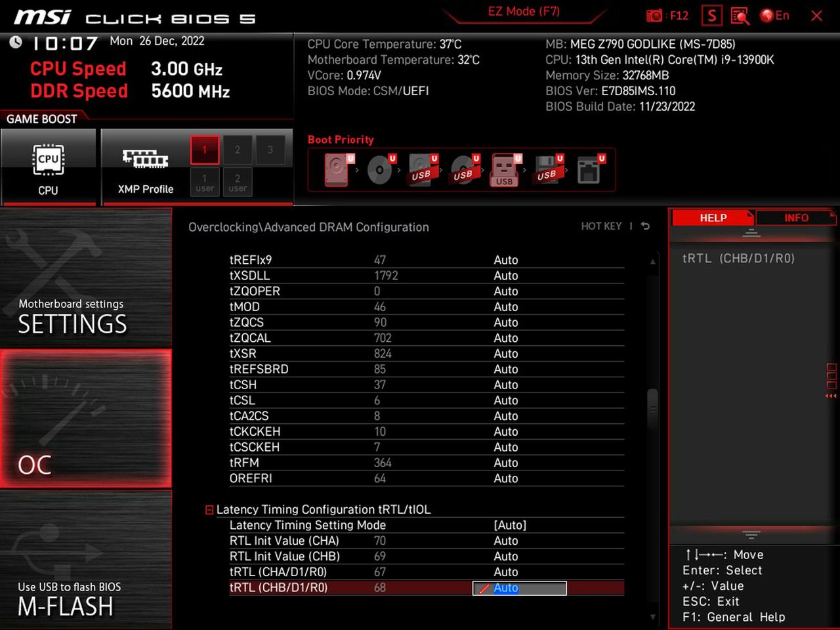Enable XMP Profile 2
Screen dimensions: 840x630
238,150
